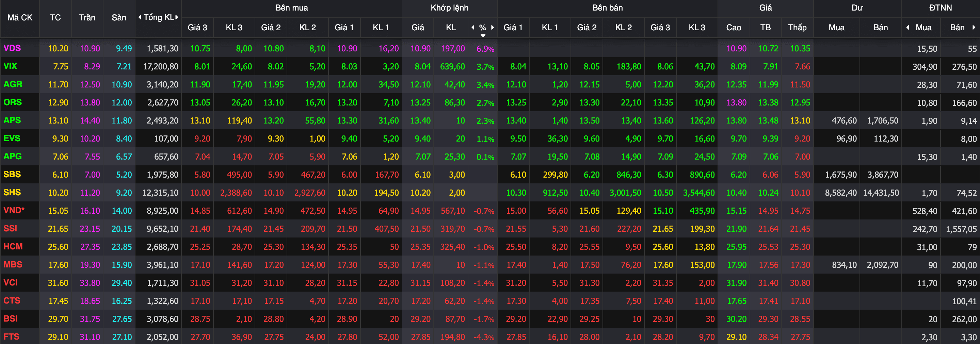Click FTS percent change -4.3%
Screen dimensions: 980x344
[x=484, y=337]
